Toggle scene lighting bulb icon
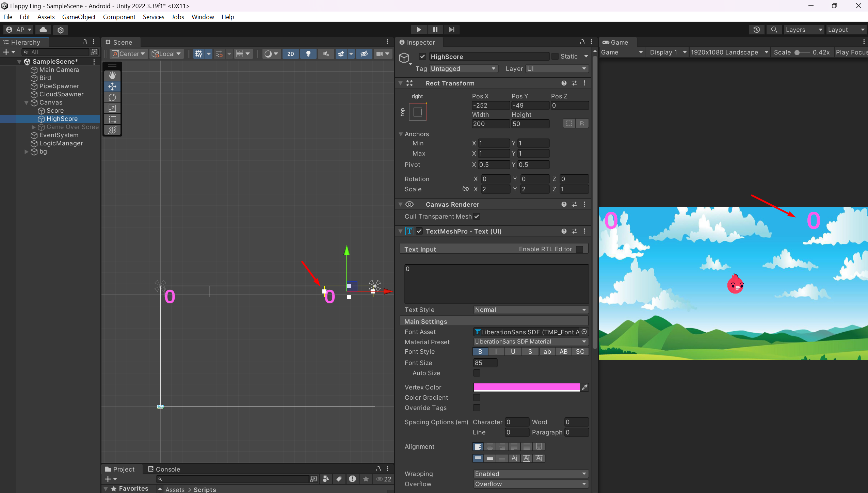This screenshot has height=493, width=868. tap(308, 54)
